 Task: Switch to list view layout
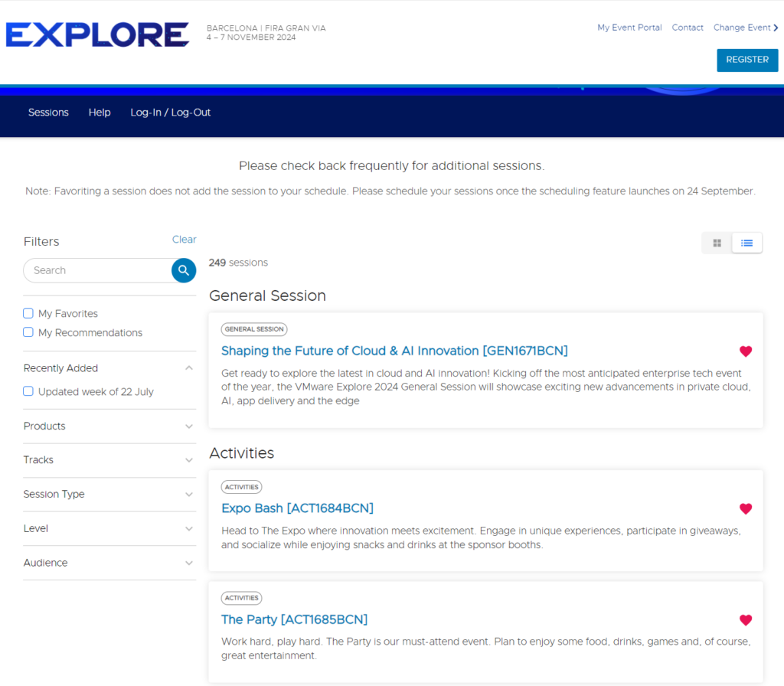pos(746,243)
